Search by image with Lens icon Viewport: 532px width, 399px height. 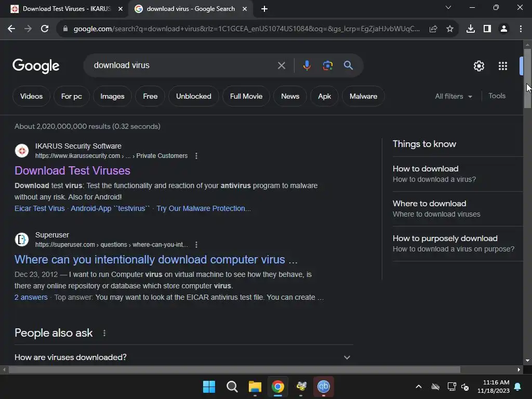[327, 65]
